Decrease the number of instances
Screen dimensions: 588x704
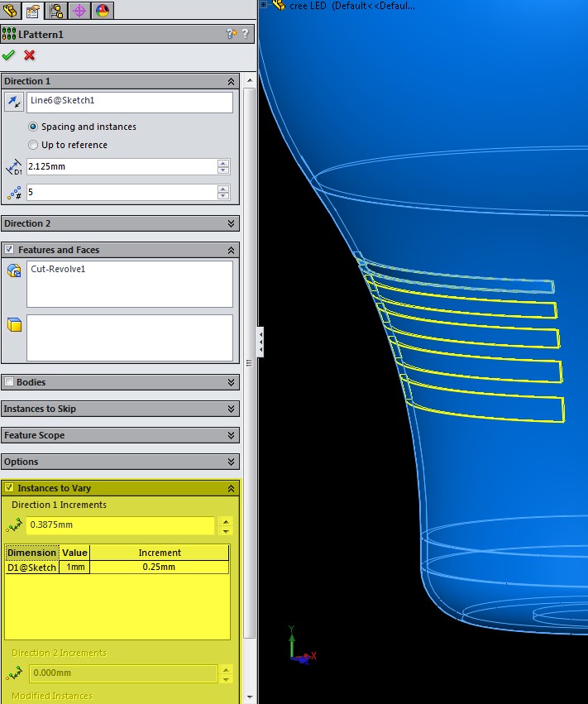tap(223, 196)
